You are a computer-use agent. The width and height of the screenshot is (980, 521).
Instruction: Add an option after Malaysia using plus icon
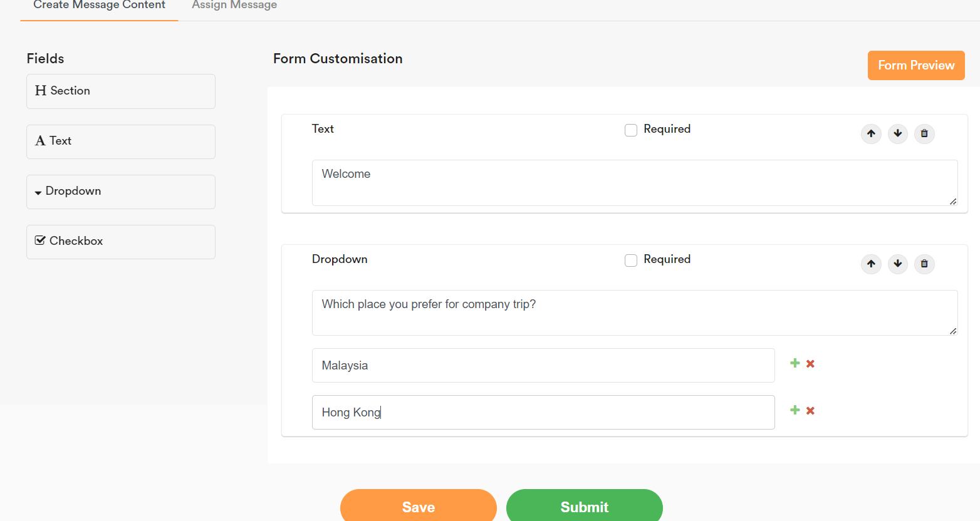(x=795, y=363)
